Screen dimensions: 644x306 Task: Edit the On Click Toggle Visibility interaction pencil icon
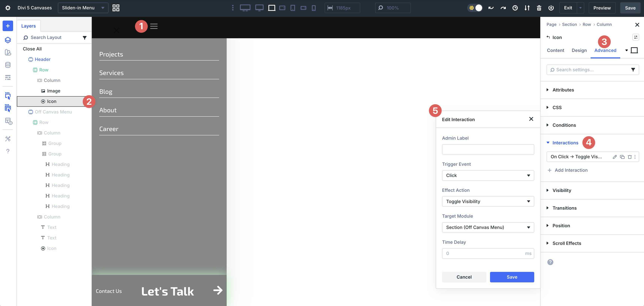(615, 157)
